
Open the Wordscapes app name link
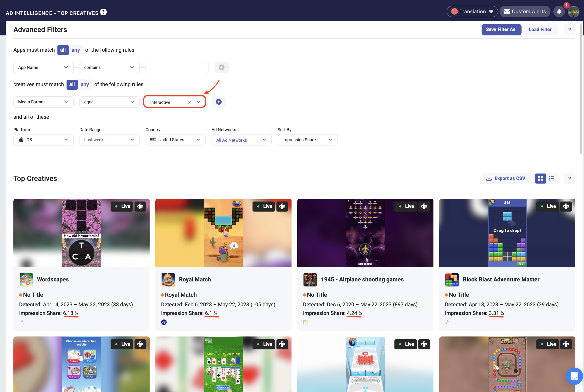(53, 280)
